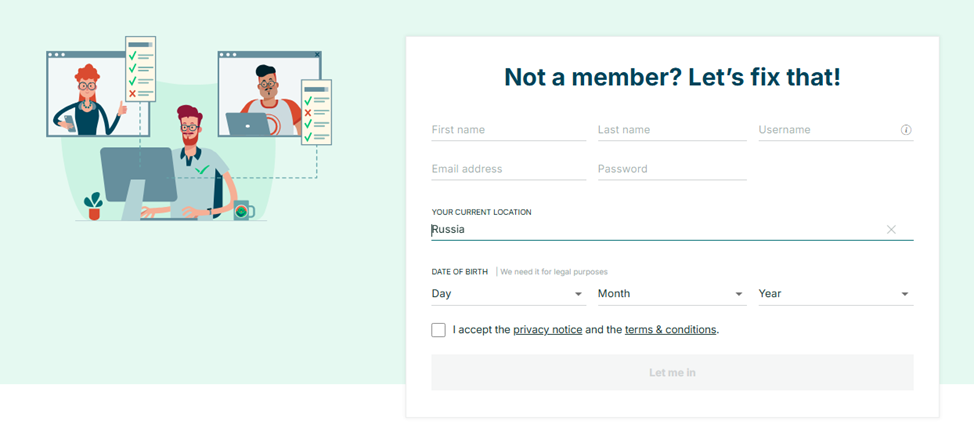
Task: Open the privacy notice link
Action: point(547,330)
